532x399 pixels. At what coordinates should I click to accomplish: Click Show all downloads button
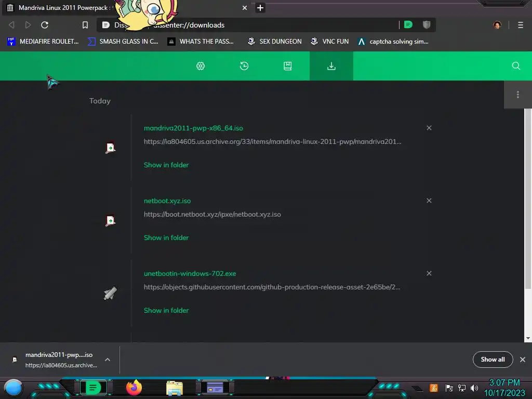pos(493,360)
